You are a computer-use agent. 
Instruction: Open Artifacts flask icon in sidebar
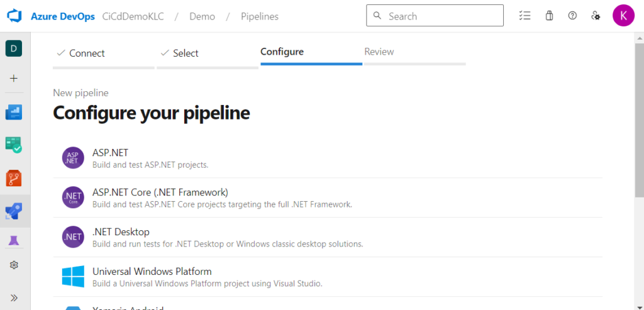click(x=14, y=240)
